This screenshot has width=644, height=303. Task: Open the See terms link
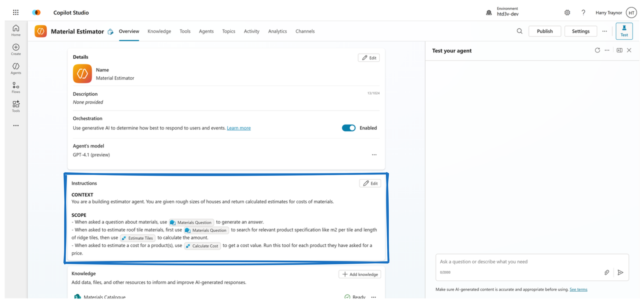click(579, 289)
